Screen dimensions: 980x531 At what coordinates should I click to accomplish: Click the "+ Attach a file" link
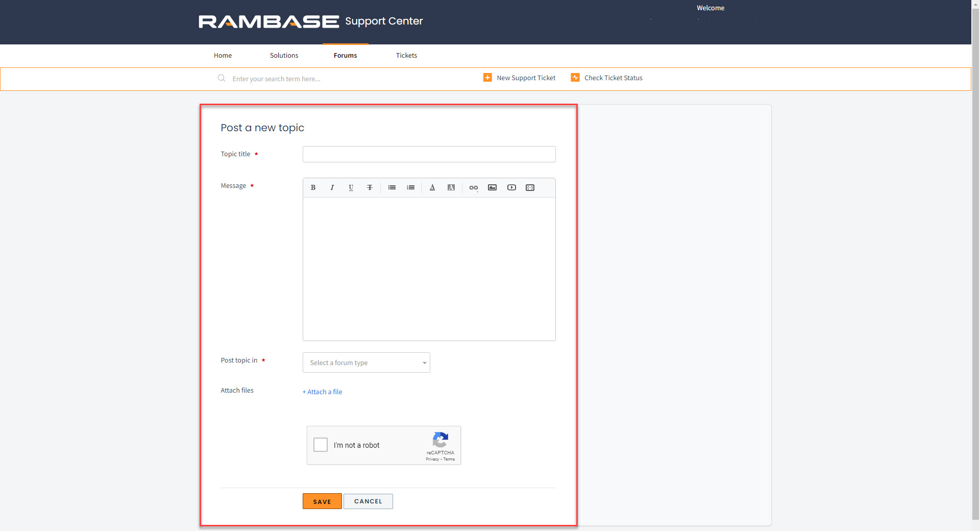click(x=323, y=392)
